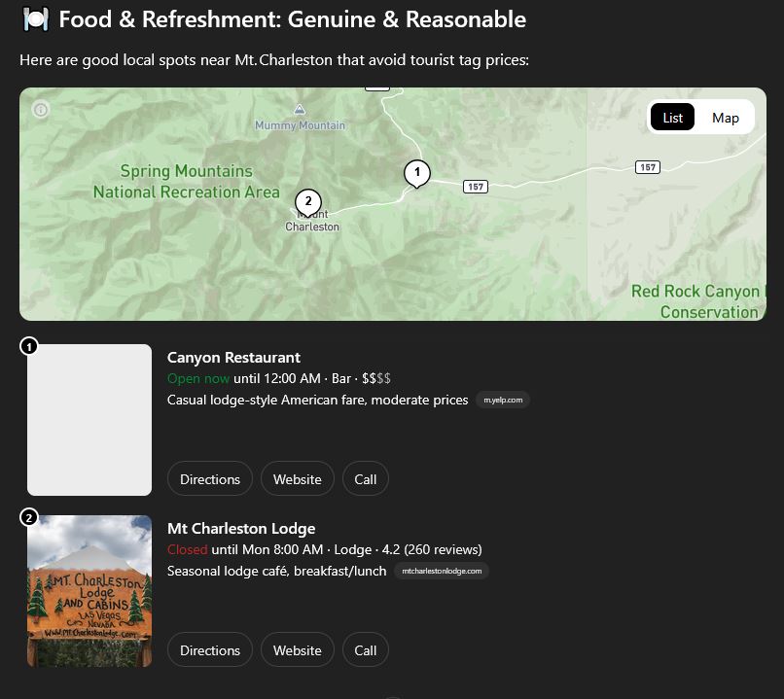The height and width of the screenshot is (699, 784).
Task: Click the 'Food & Refreshment' heading
Action: click(292, 19)
